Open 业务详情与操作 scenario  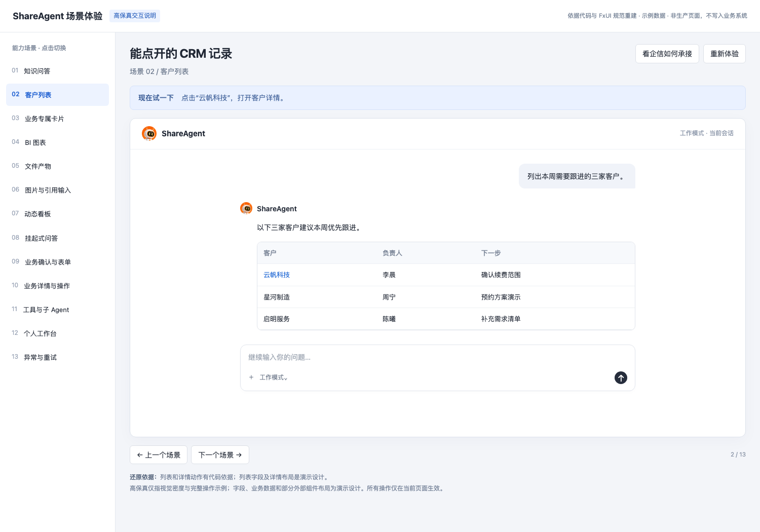click(x=57, y=286)
